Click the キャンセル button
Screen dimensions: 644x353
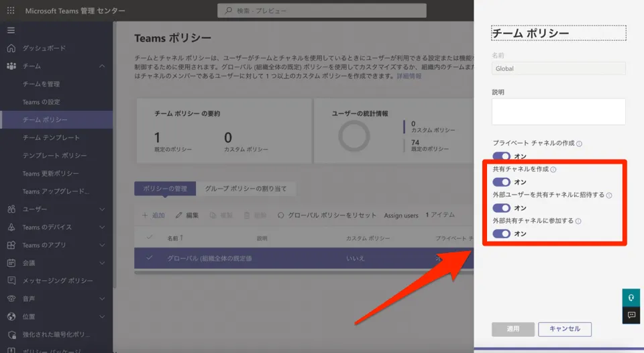564,329
